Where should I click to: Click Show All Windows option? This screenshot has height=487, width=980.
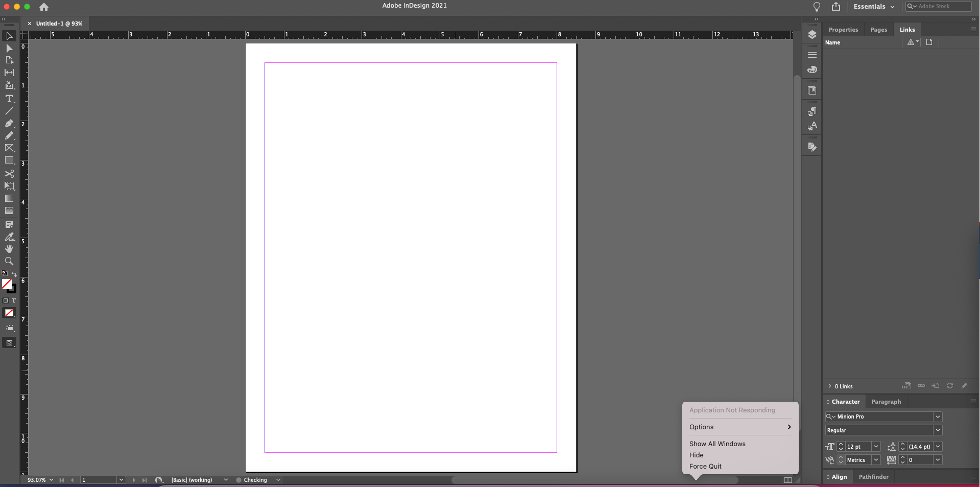pos(717,443)
